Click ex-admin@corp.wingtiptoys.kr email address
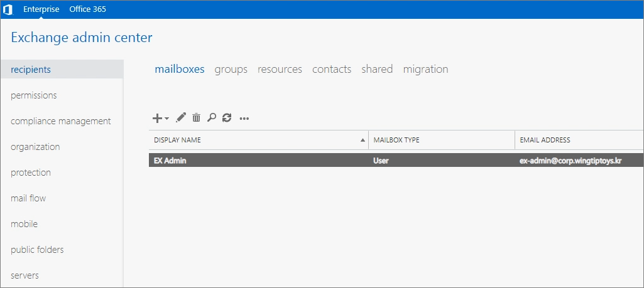 (x=570, y=161)
